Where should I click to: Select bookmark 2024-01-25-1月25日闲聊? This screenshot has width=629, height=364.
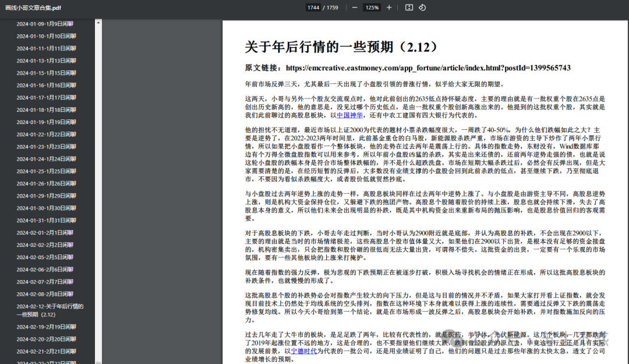[47, 171]
